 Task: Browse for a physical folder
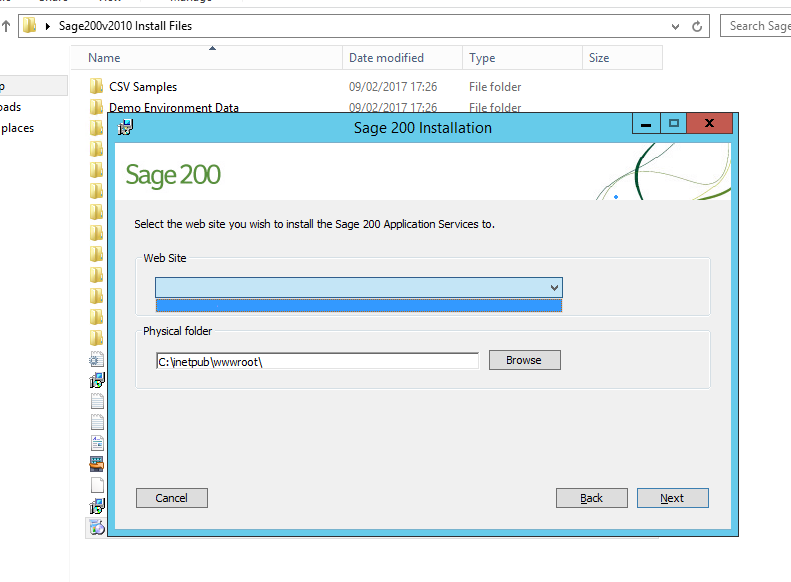(525, 360)
